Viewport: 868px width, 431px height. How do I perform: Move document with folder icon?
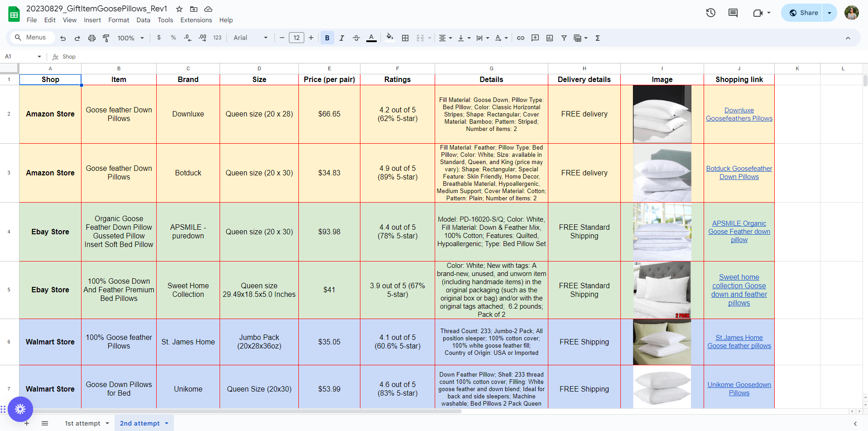click(x=194, y=9)
